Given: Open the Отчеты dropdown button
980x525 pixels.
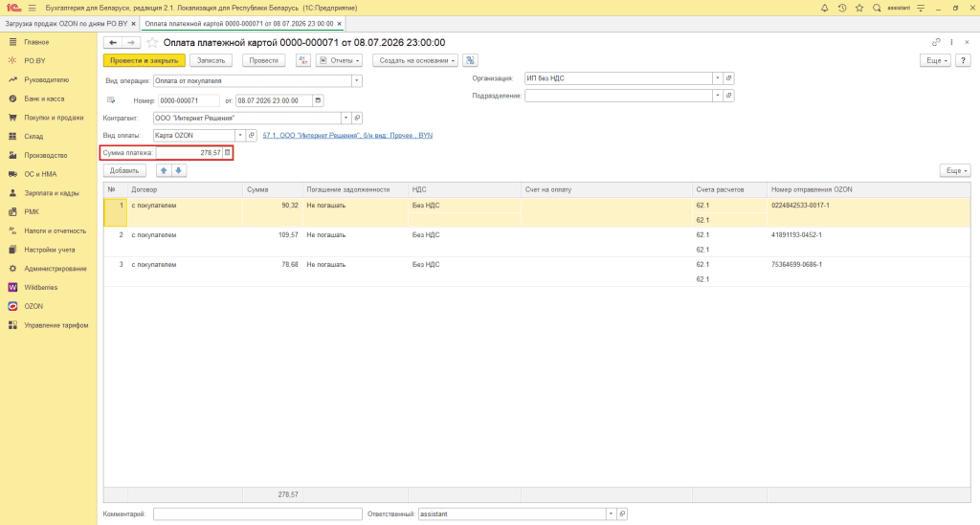Looking at the screenshot, I should (340, 60).
